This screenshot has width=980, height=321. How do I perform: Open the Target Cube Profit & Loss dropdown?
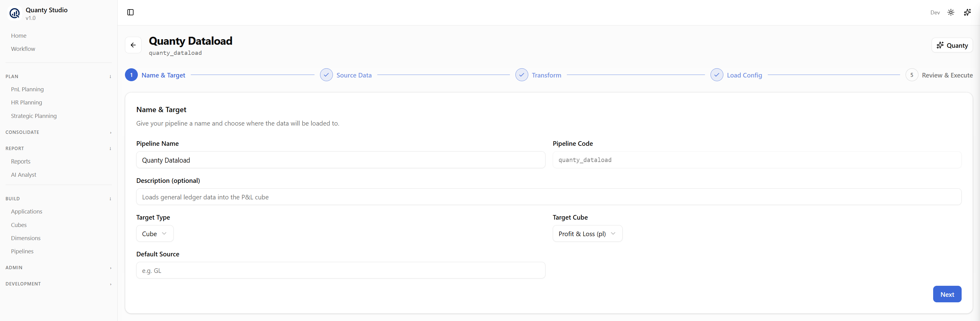pos(587,233)
